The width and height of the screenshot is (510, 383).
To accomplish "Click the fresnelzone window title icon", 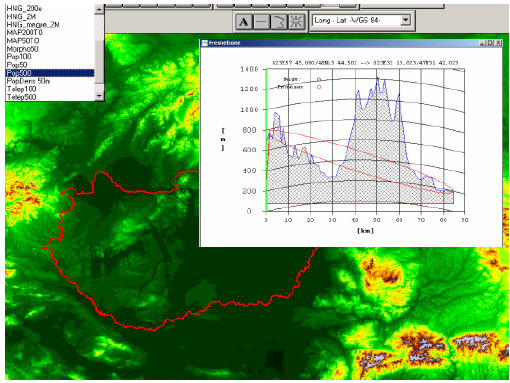I will coord(205,43).
